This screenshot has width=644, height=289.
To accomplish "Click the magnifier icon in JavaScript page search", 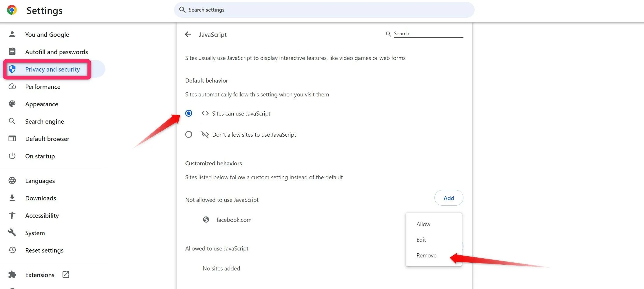I will tap(388, 34).
